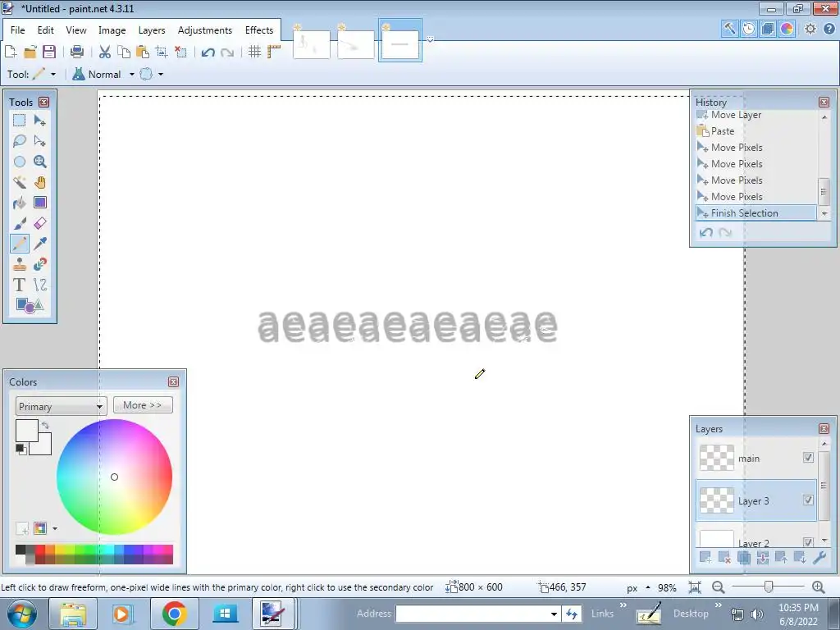Viewport: 840px width, 630px height.
Task: Pick a color on the color wheel
Action: [x=114, y=477]
